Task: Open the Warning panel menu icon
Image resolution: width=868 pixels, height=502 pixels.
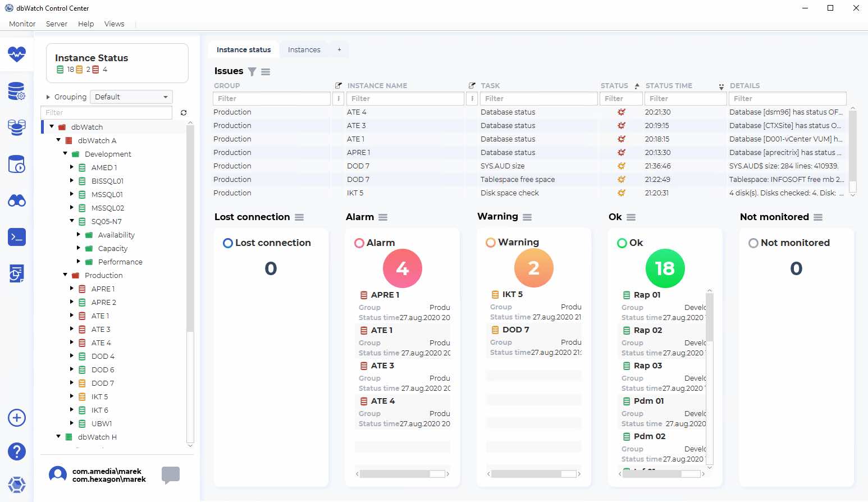Action: tap(527, 217)
